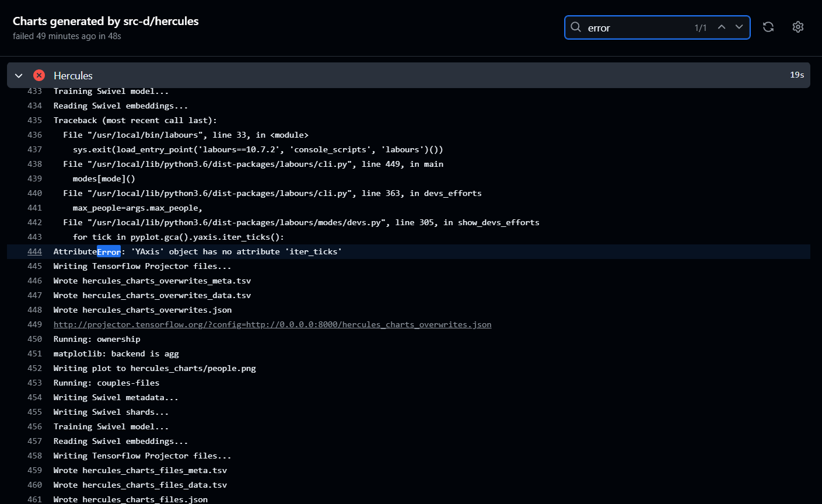Click line number 433 in the log
This screenshot has height=504, width=822.
[x=34, y=91]
